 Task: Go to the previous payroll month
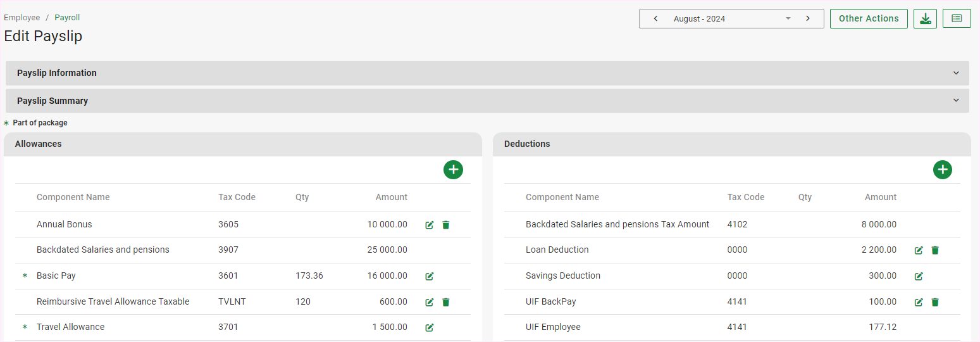(655, 19)
